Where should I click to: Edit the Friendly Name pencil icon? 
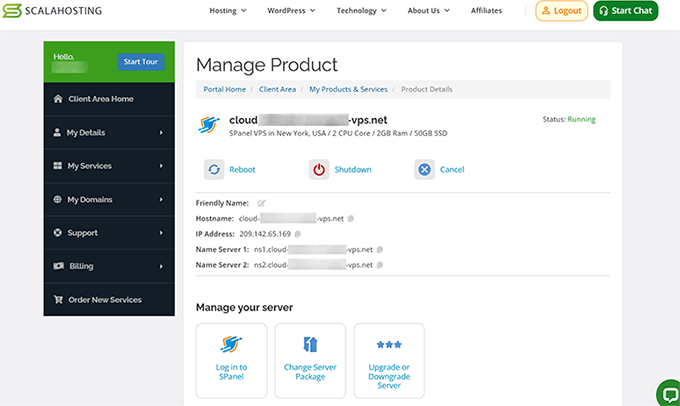tap(261, 203)
